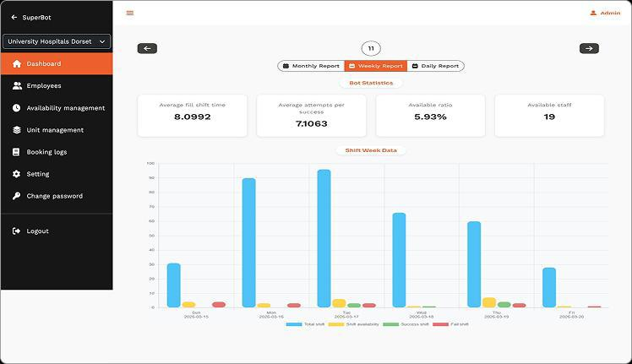
Task: Click the Change password key icon
Action: pyautogui.click(x=17, y=196)
